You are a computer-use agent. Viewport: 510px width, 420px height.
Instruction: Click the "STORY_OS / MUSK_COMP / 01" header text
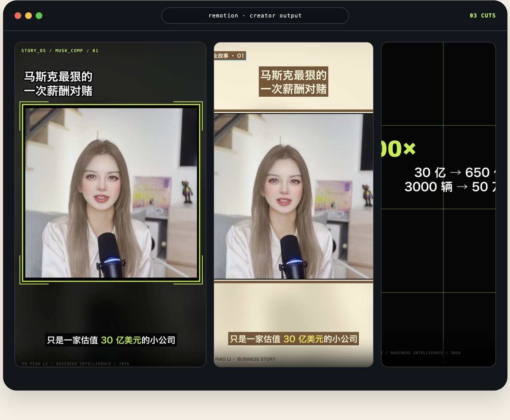(x=60, y=51)
